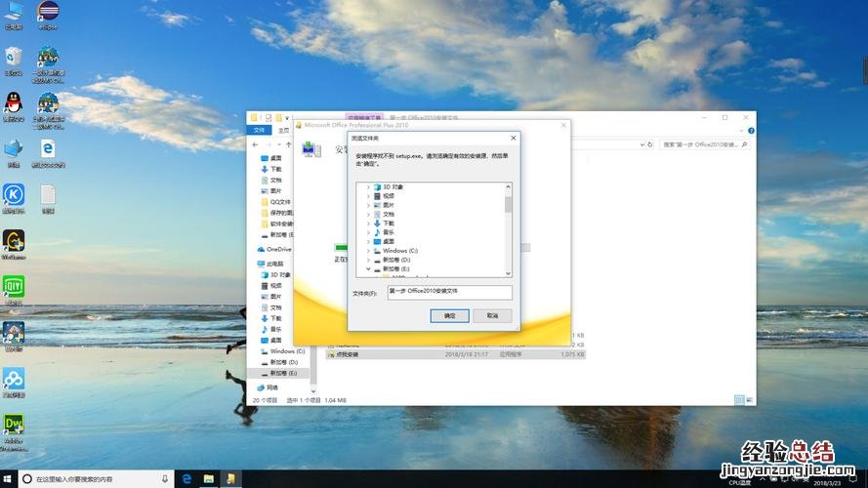Select OneDrive in the Explorer sidebar

click(x=278, y=249)
